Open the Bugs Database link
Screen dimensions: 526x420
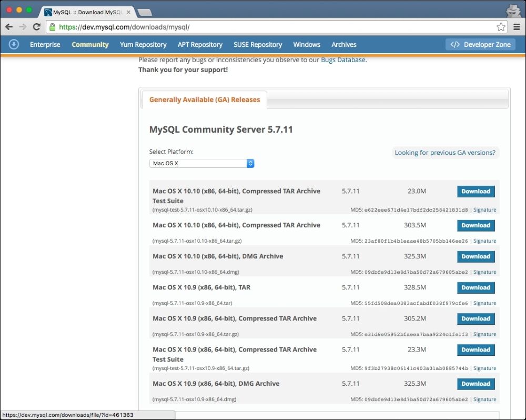[x=343, y=60]
